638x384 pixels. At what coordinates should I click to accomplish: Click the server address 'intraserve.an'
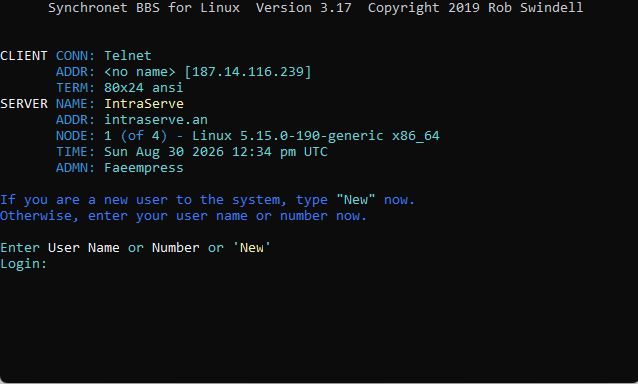[156, 120]
